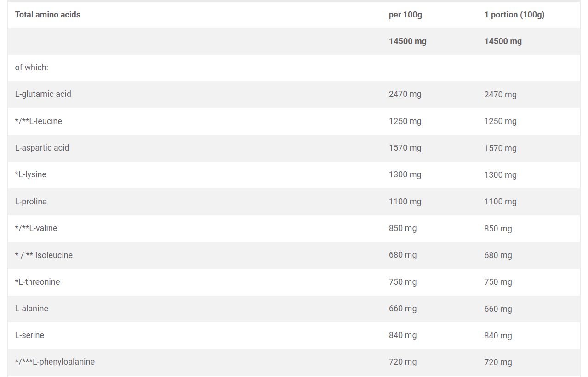The height and width of the screenshot is (377, 588).
Task: Click the L-serine row label
Action: [29, 335]
